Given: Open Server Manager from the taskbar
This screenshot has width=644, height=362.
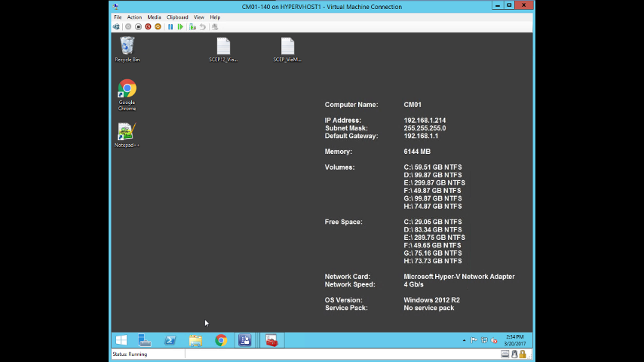Looking at the screenshot, I should pyautogui.click(x=145, y=340).
